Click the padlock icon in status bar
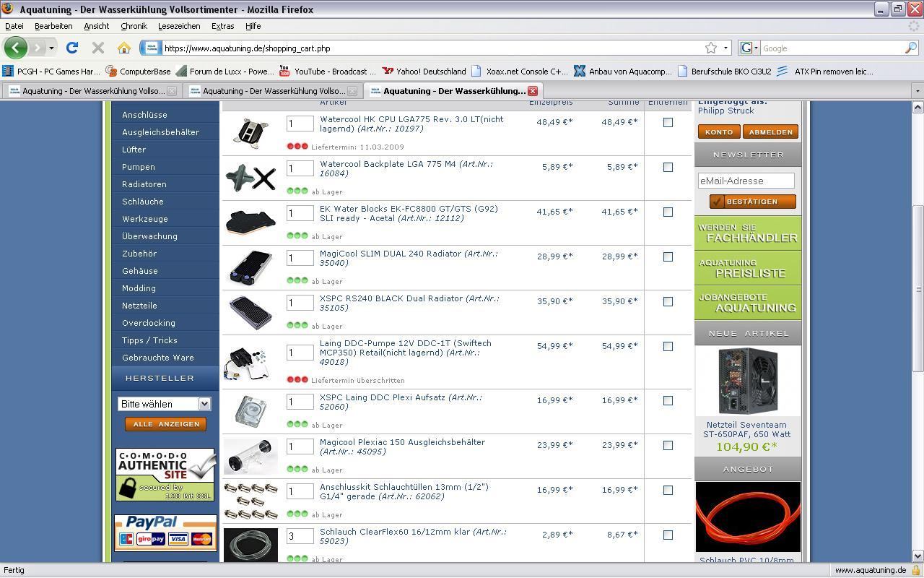 (x=915, y=570)
